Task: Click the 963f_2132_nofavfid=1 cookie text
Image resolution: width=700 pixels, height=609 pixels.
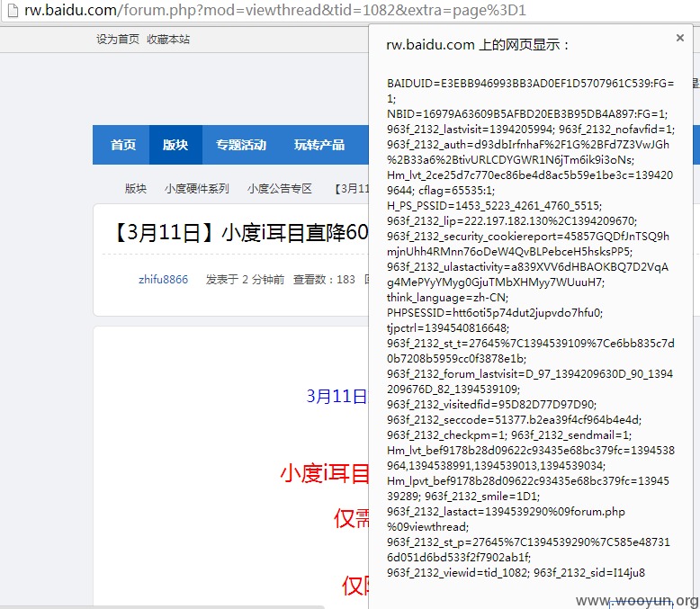Action: coord(617,129)
